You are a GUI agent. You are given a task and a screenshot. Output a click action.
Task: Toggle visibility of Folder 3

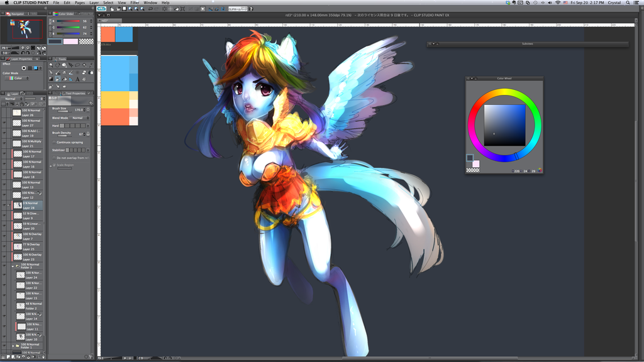(4, 266)
